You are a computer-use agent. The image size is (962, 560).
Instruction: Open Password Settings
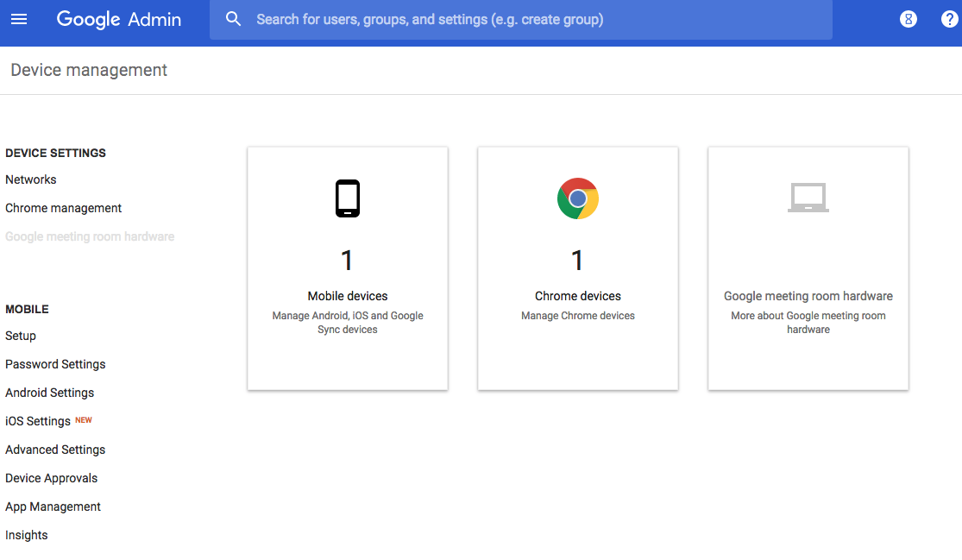[55, 364]
